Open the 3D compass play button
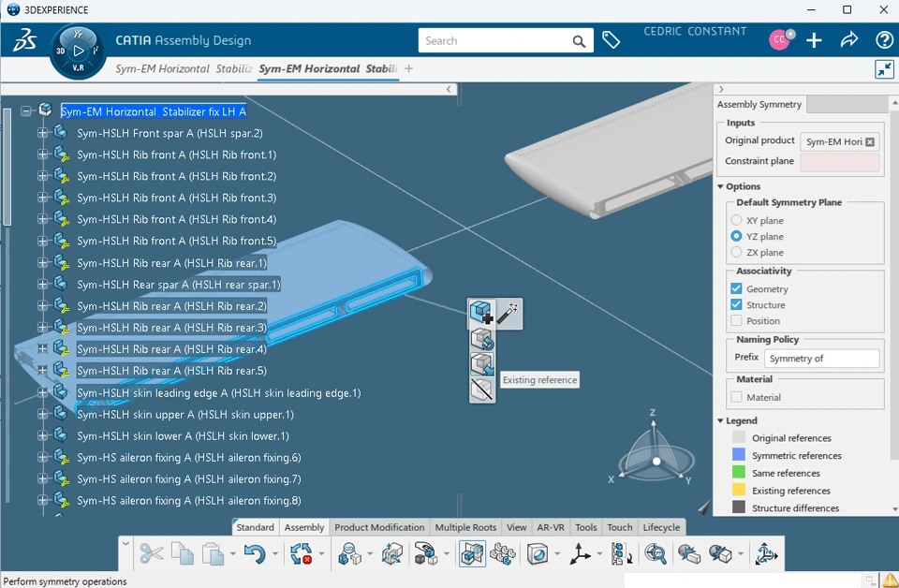The height and width of the screenshot is (588, 899). click(79, 51)
